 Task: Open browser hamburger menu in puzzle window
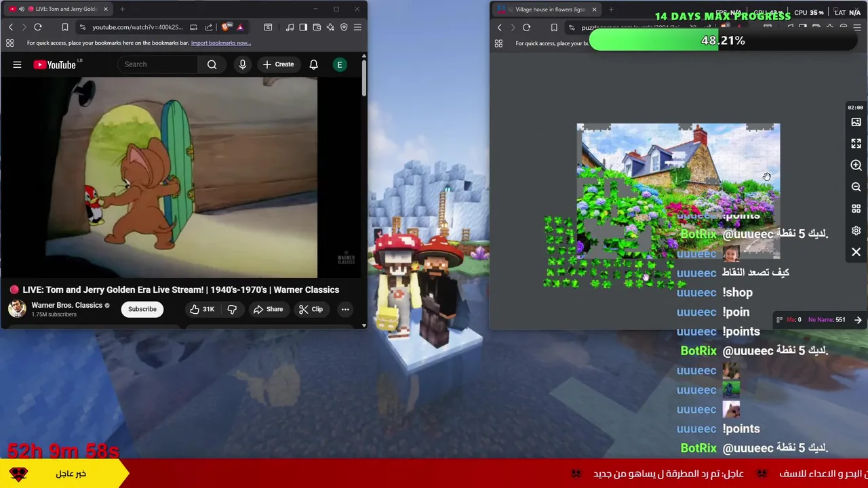(856, 28)
